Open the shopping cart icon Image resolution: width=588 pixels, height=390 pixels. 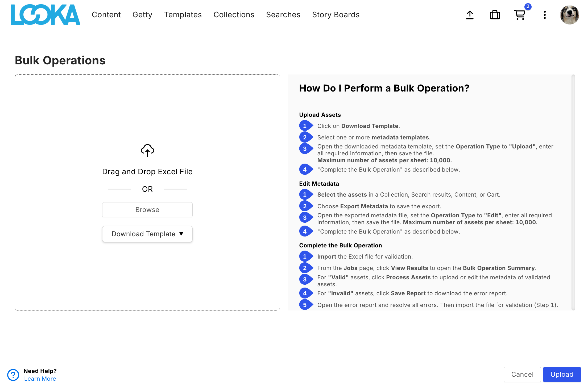pos(520,15)
